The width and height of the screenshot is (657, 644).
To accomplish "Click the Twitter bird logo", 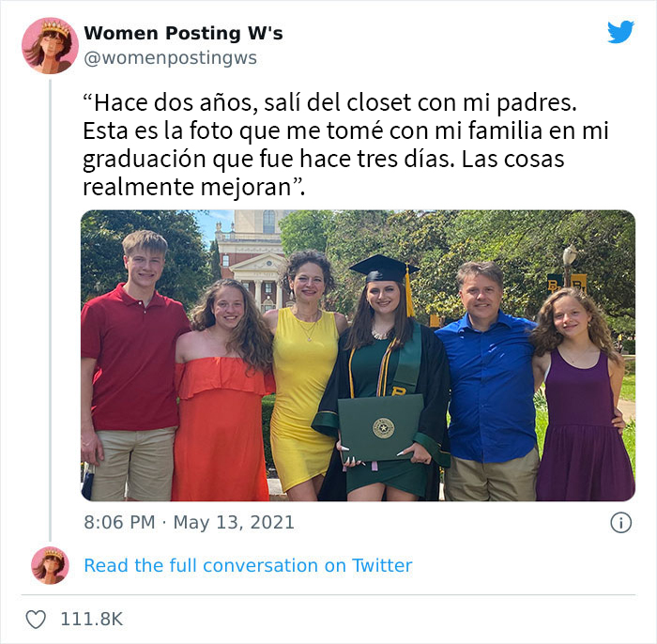I will [x=620, y=32].
